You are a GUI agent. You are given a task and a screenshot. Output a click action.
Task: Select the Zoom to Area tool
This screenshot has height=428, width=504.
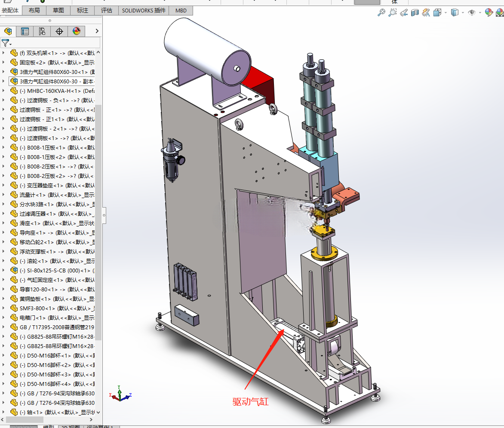tap(393, 12)
